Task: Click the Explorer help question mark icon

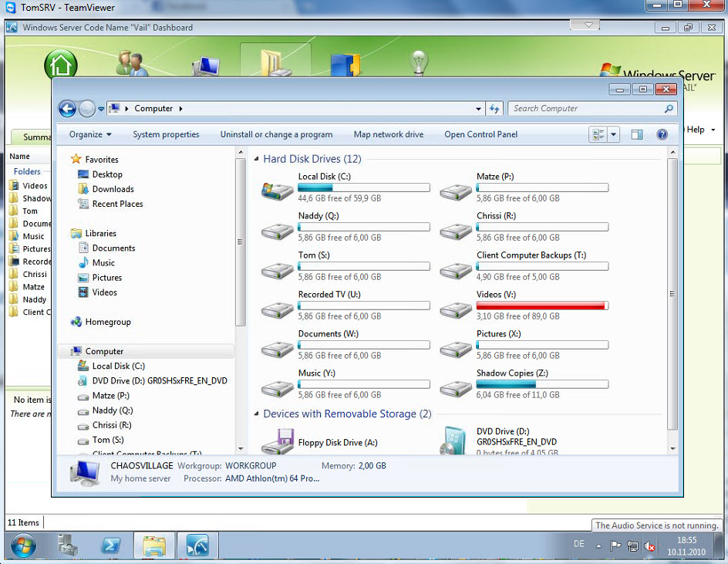Action: pos(662,134)
